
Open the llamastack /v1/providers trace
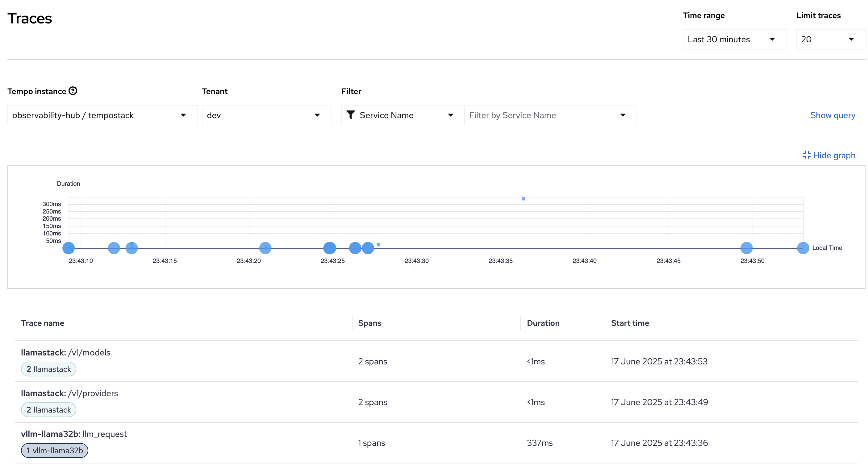pyautogui.click(x=69, y=393)
